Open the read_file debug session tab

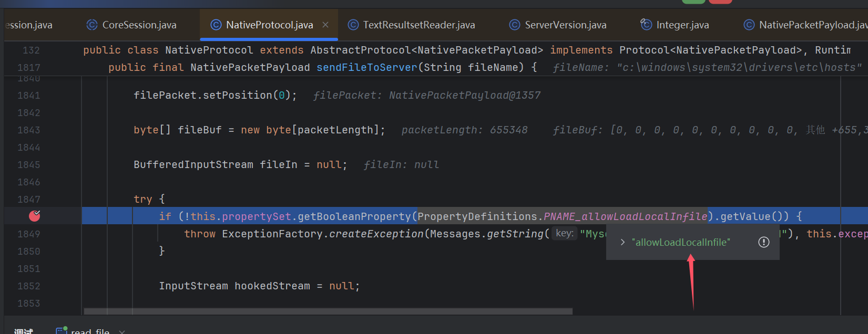coord(90,331)
